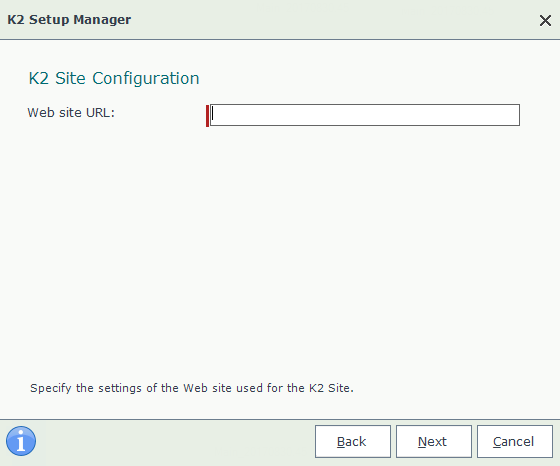The image size is (560, 466).
Task: Open help via the round info icon
Action: pyautogui.click(x=21, y=441)
